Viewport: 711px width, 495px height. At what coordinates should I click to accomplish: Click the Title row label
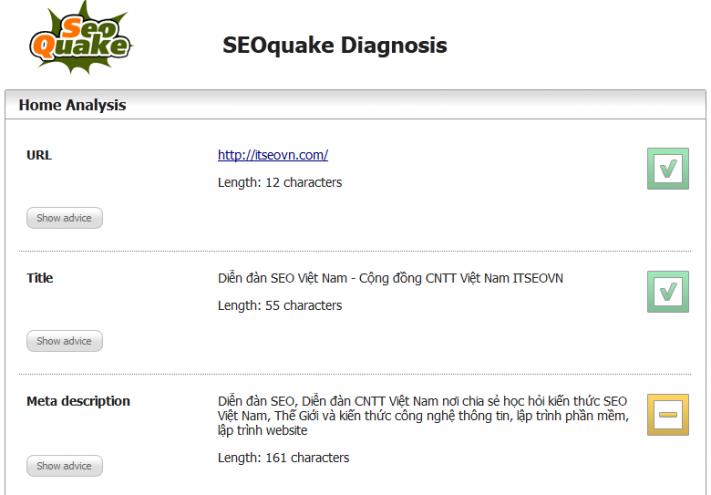(x=40, y=278)
